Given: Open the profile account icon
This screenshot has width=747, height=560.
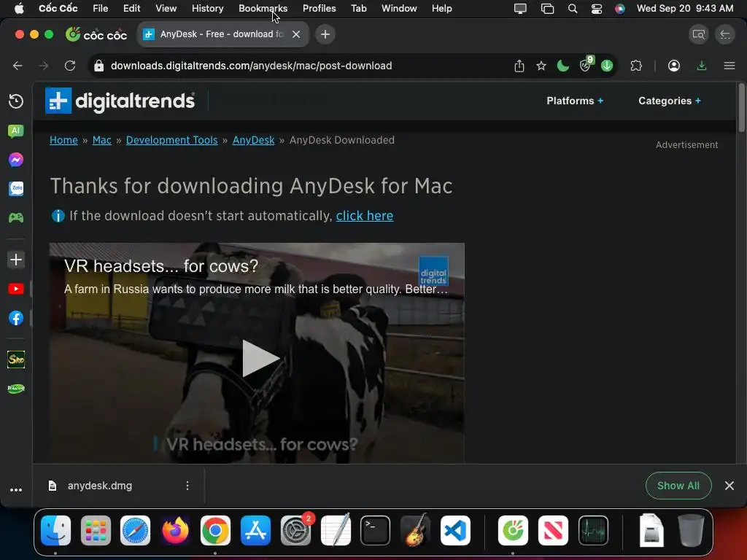Looking at the screenshot, I should point(673,66).
